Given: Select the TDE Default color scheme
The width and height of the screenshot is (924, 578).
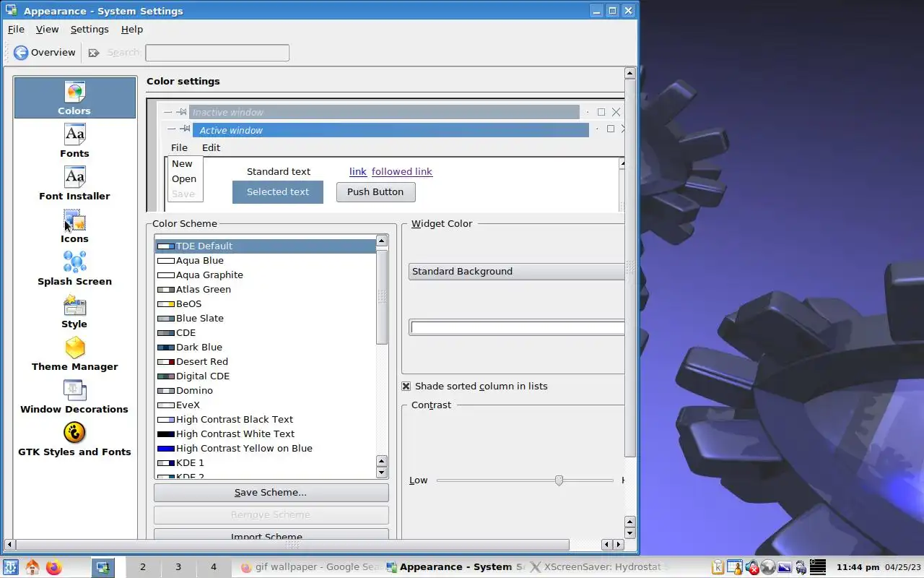Looking at the screenshot, I should (x=265, y=246).
